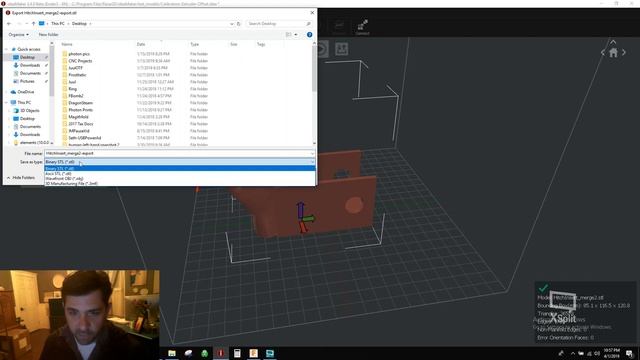Navigate to This PC in breadcrumb
The image size is (640, 360).
pyautogui.click(x=58, y=24)
